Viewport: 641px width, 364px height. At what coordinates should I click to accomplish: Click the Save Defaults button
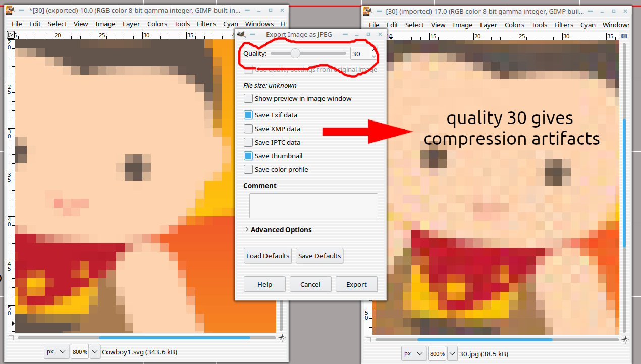tap(319, 256)
